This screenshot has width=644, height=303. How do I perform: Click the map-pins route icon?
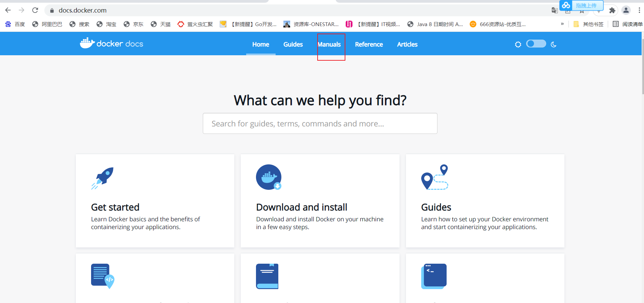435,177
